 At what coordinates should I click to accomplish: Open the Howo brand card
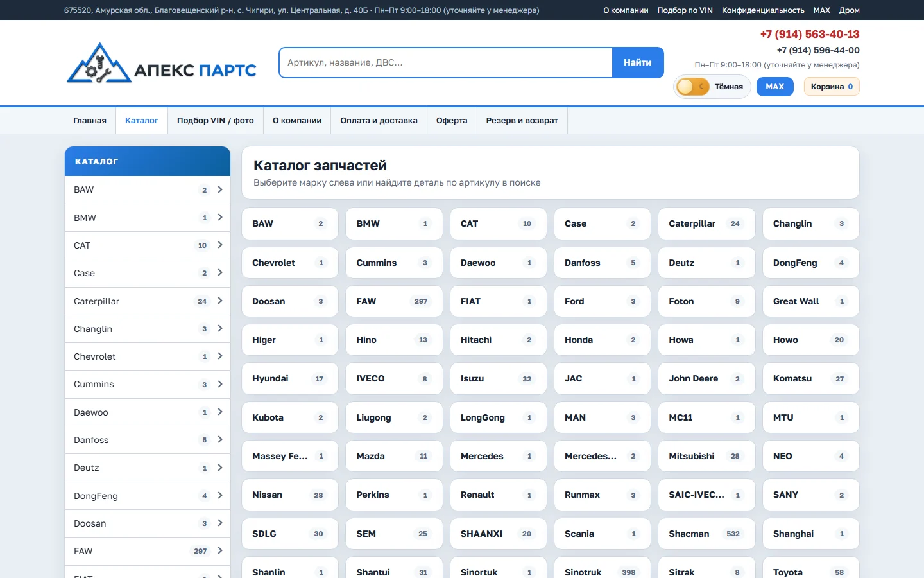pyautogui.click(x=811, y=340)
